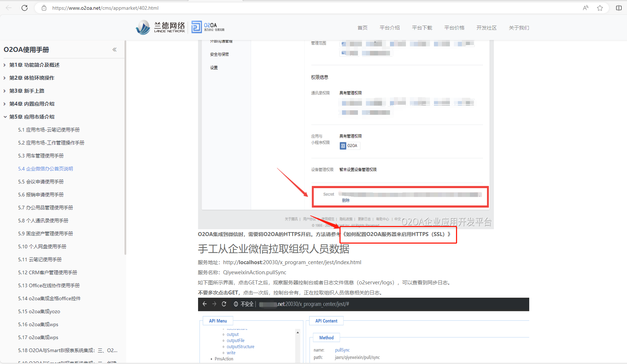Expand 第3章 新手上路 chapter arrow

pyautogui.click(x=5, y=91)
